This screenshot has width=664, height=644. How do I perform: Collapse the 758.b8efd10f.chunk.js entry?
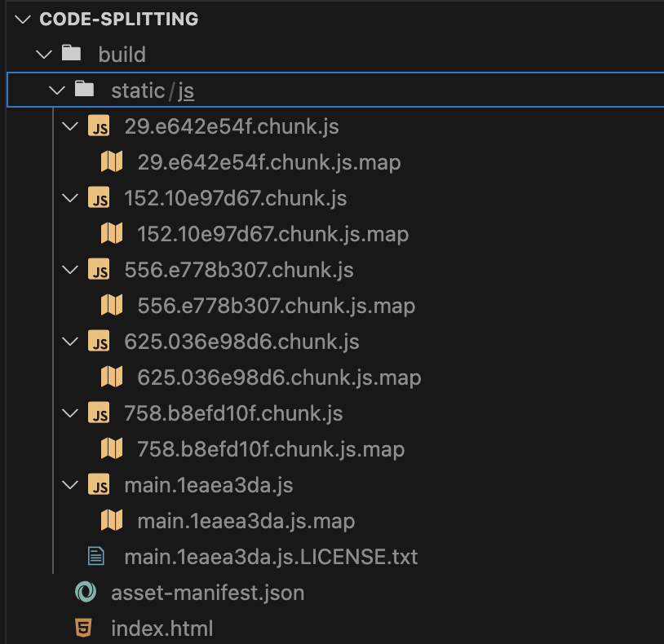[70, 412]
